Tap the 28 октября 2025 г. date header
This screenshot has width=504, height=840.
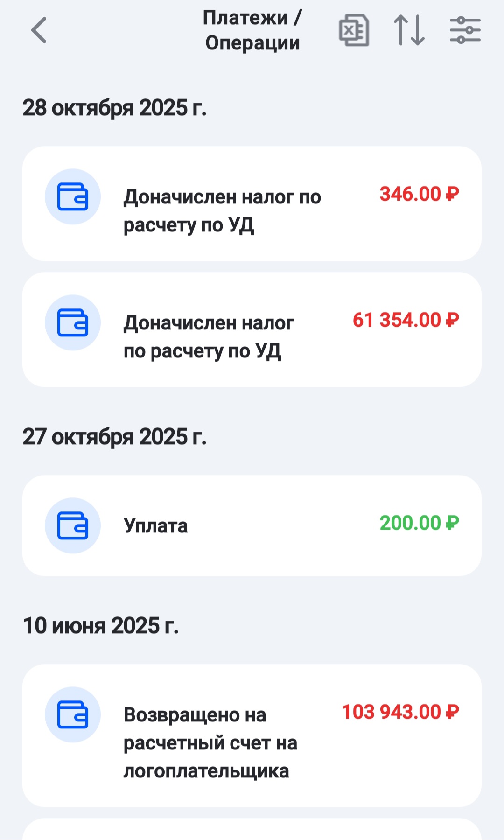click(114, 108)
